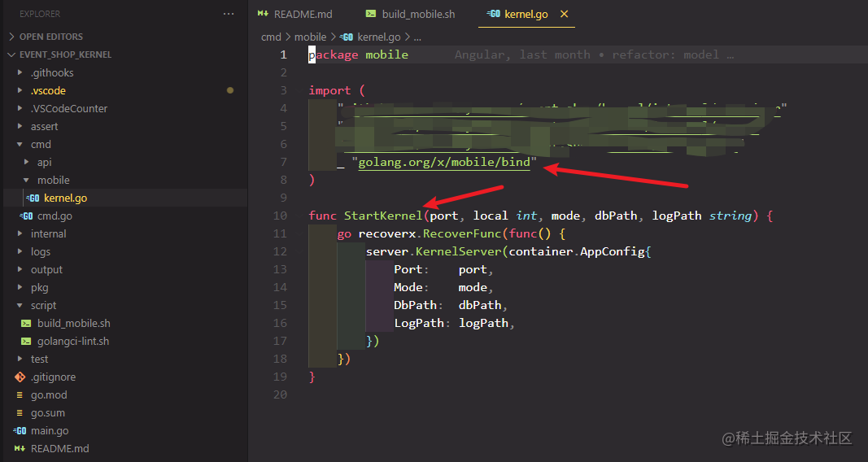Image resolution: width=868 pixels, height=462 pixels.
Task: Expand the .VSCodeCounter folder arrow
Action: tap(20, 108)
